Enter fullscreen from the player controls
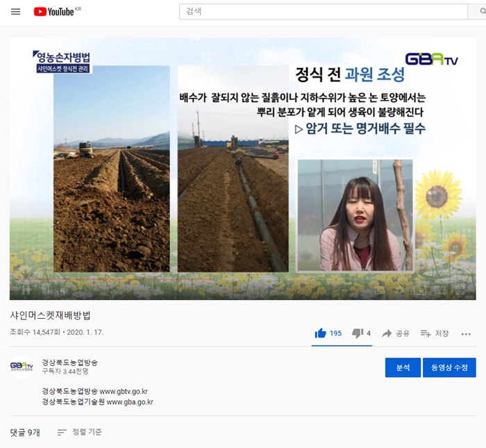Image resolution: width=486 pixels, height=448 pixels. click(x=460, y=290)
